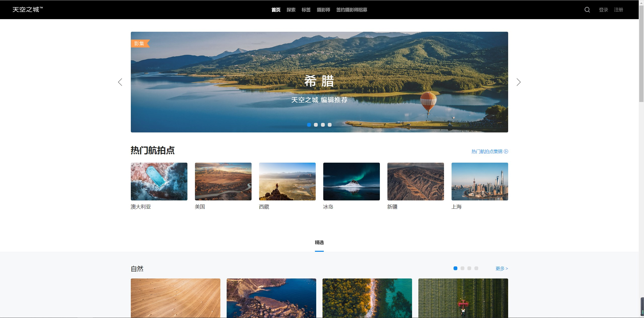Viewport: 644px width, 318px height.
Task: Click the page vertical scrollbar thumb
Action: (x=641, y=54)
